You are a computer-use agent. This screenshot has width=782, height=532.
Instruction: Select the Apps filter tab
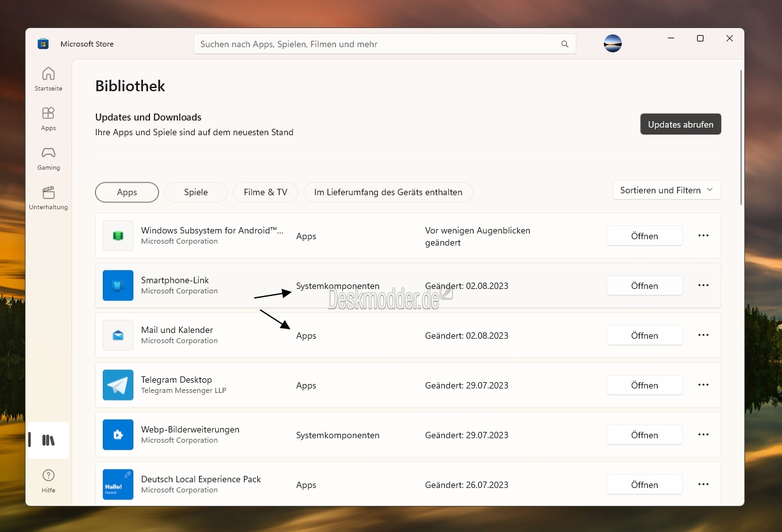pyautogui.click(x=127, y=192)
